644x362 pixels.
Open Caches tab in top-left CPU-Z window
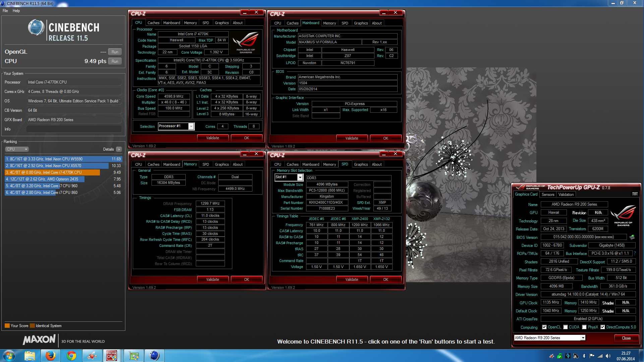[x=154, y=23]
